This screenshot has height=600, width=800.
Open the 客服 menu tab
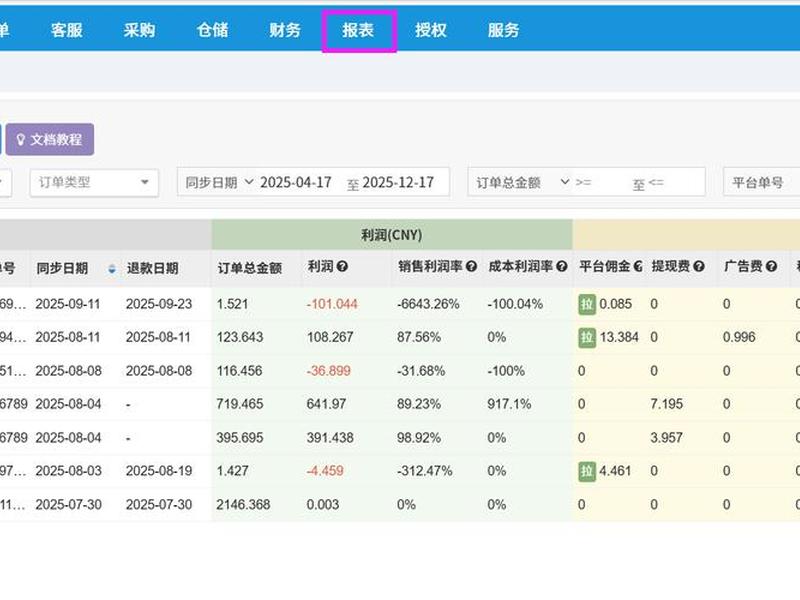point(67,30)
